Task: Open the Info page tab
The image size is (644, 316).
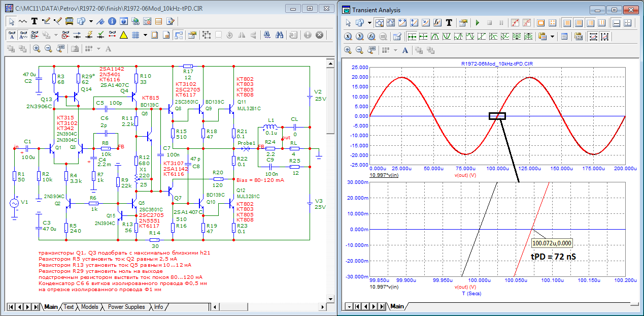Action: [159, 307]
